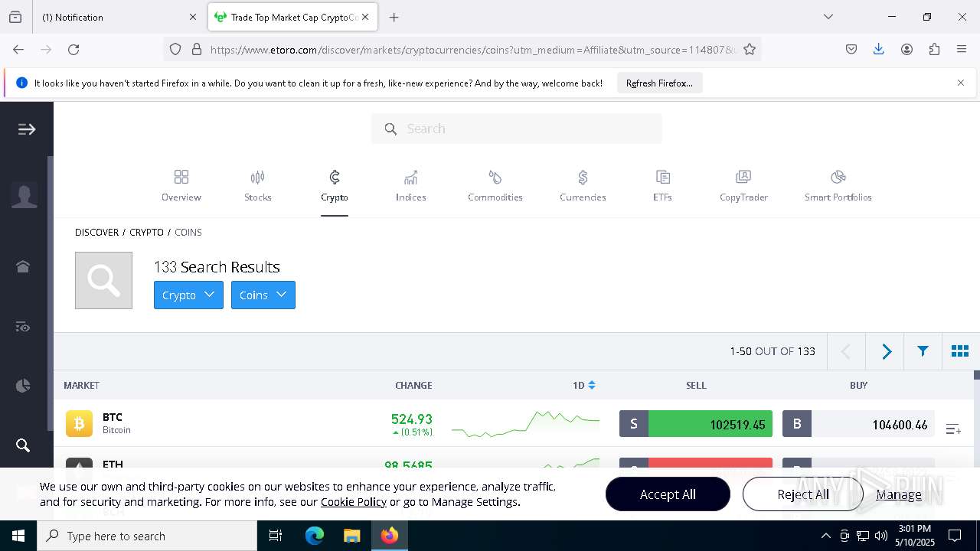Viewport: 980px width, 551px height.
Task: Go to next results page arrow
Action: [x=886, y=351]
